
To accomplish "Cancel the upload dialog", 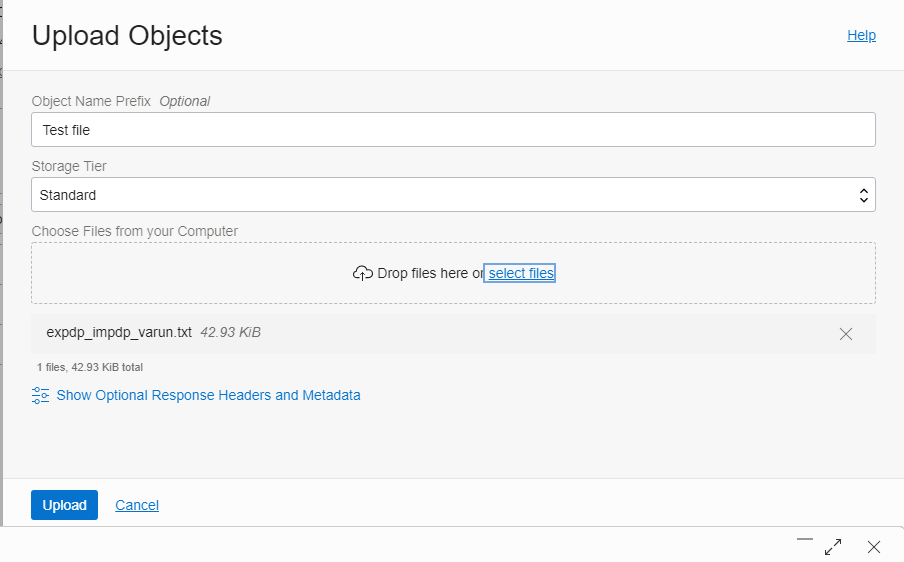I will tap(137, 505).
